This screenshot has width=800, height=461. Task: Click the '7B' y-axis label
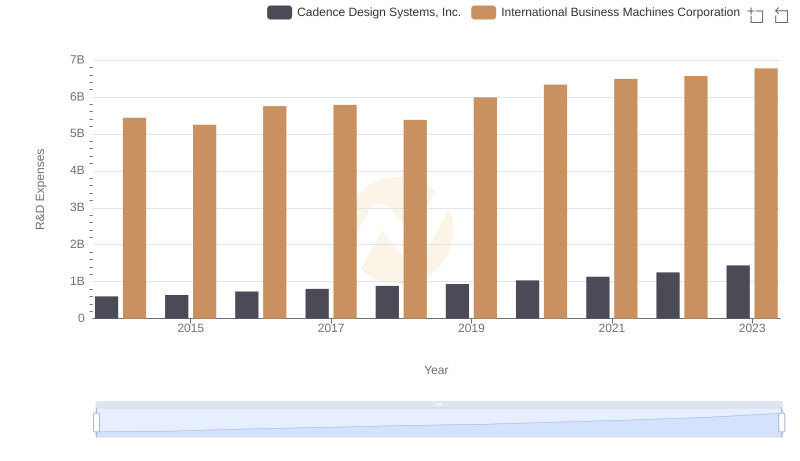click(77, 60)
